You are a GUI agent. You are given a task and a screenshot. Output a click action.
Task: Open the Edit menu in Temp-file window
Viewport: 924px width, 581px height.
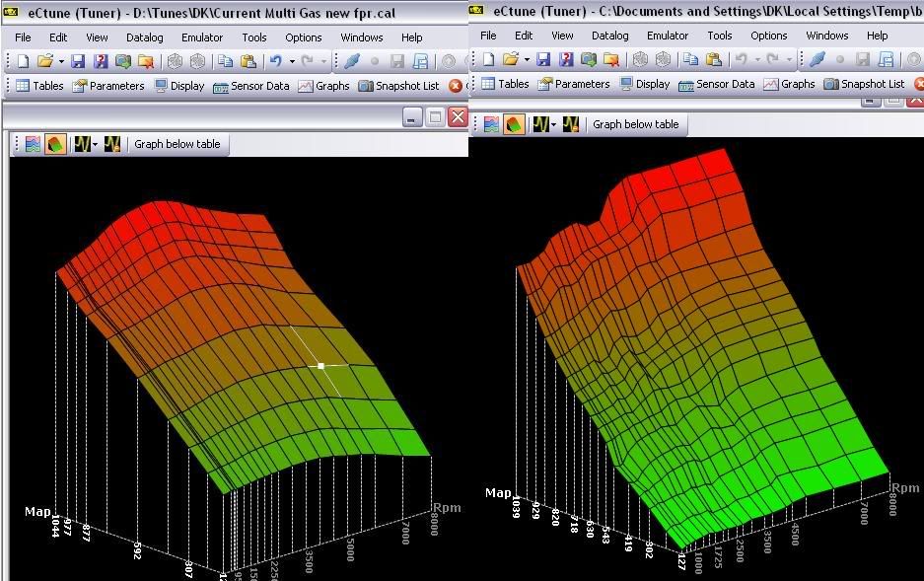pyautogui.click(x=524, y=36)
